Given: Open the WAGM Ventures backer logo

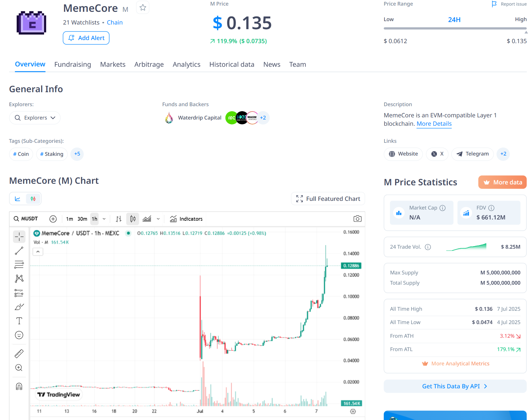Looking at the screenshot, I should 252,118.
